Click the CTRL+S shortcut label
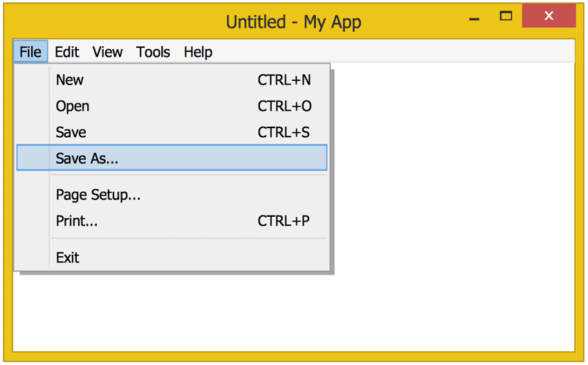Image resolution: width=588 pixels, height=365 pixels. point(284,132)
